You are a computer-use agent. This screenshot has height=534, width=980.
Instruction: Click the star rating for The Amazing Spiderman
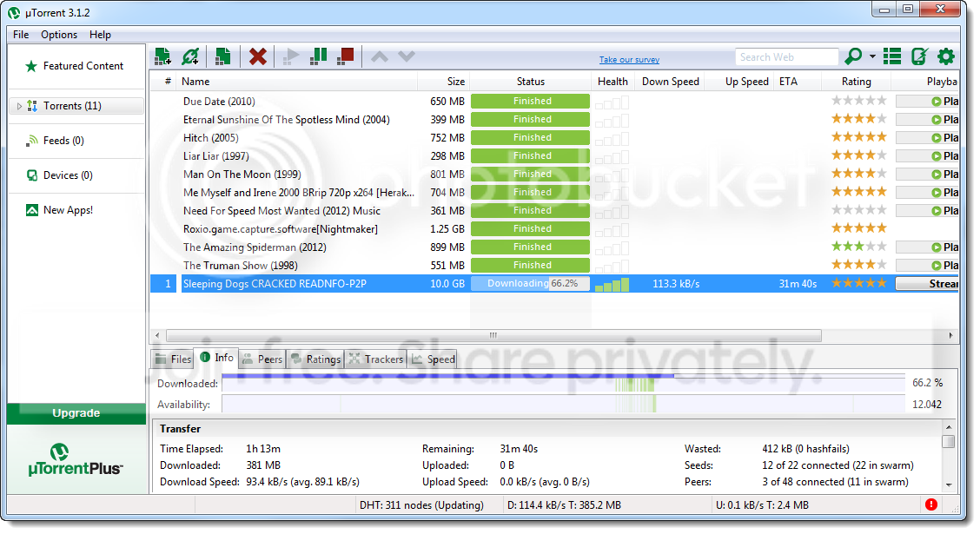858,246
